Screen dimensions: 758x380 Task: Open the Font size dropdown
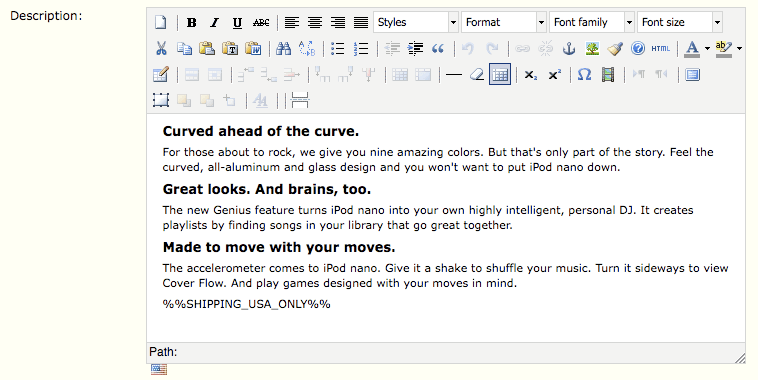(x=680, y=22)
